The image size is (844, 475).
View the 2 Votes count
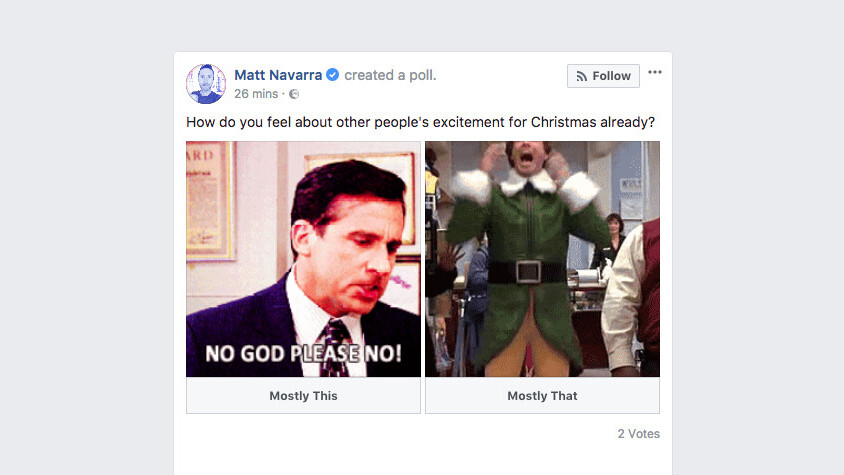pyautogui.click(x=638, y=434)
